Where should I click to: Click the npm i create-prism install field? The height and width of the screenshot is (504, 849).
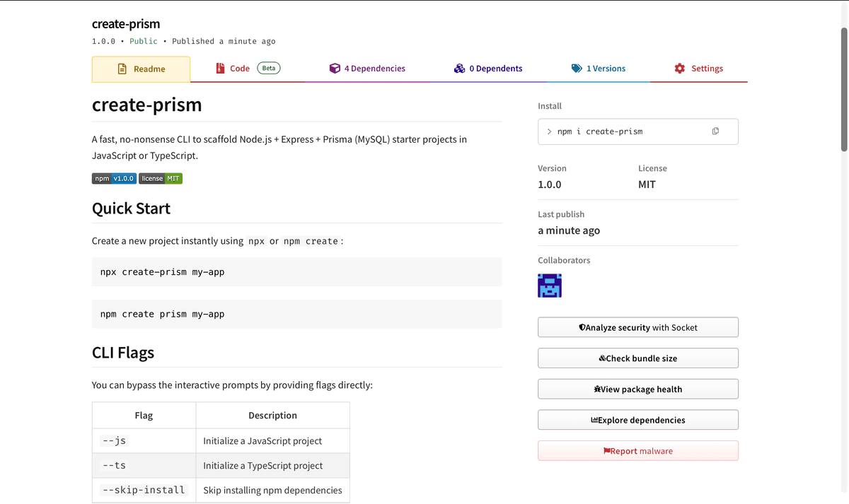click(638, 131)
